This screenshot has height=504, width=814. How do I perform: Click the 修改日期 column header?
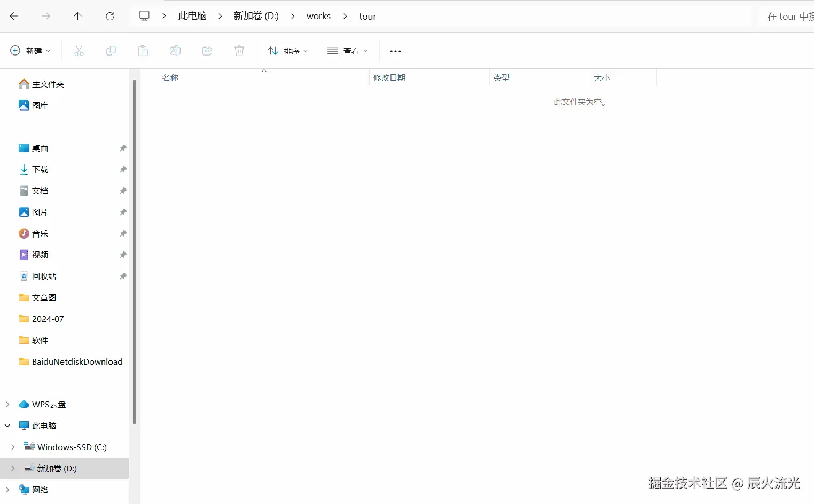(390, 77)
